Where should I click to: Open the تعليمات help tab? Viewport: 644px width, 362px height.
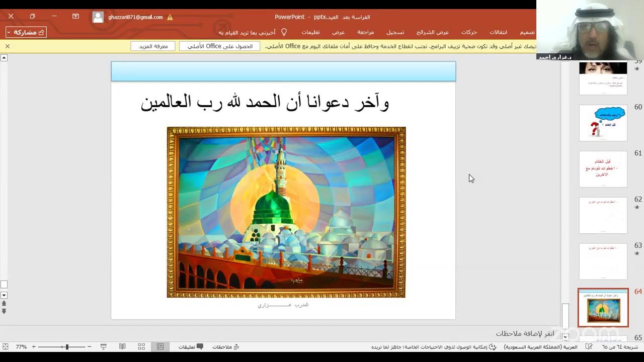click(x=310, y=32)
